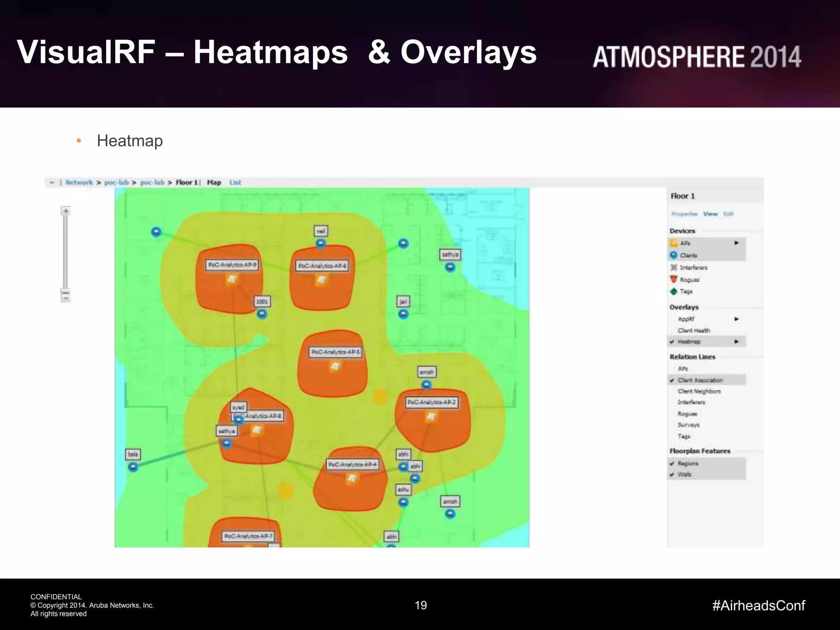Click the blue Clients device icon

673,255
